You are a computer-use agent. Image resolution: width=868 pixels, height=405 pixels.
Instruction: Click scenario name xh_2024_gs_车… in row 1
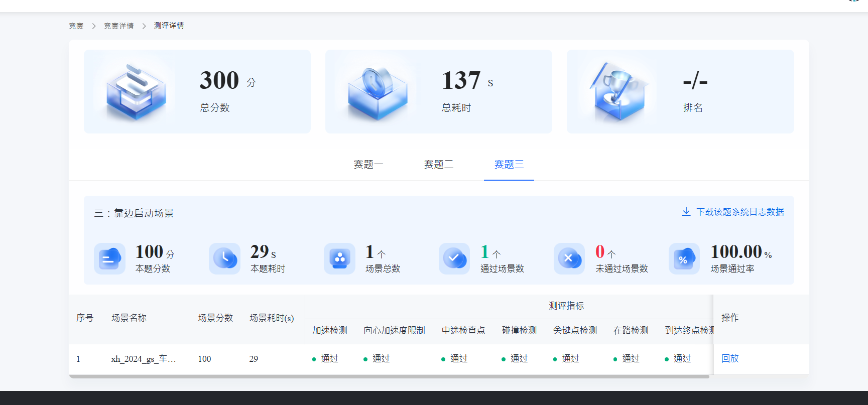(x=144, y=359)
